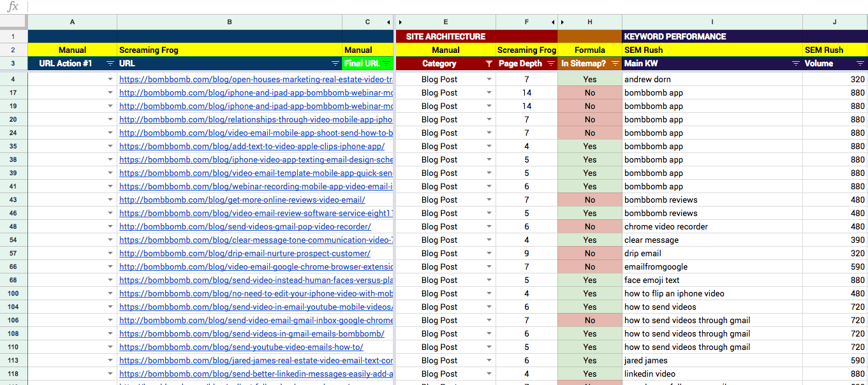Open the Volume column filter icon

860,64
